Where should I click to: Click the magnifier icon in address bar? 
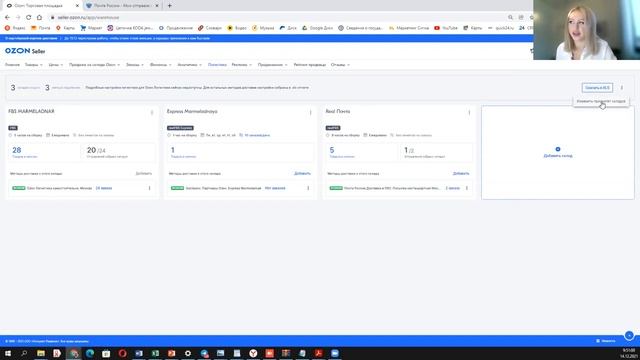coord(510,18)
